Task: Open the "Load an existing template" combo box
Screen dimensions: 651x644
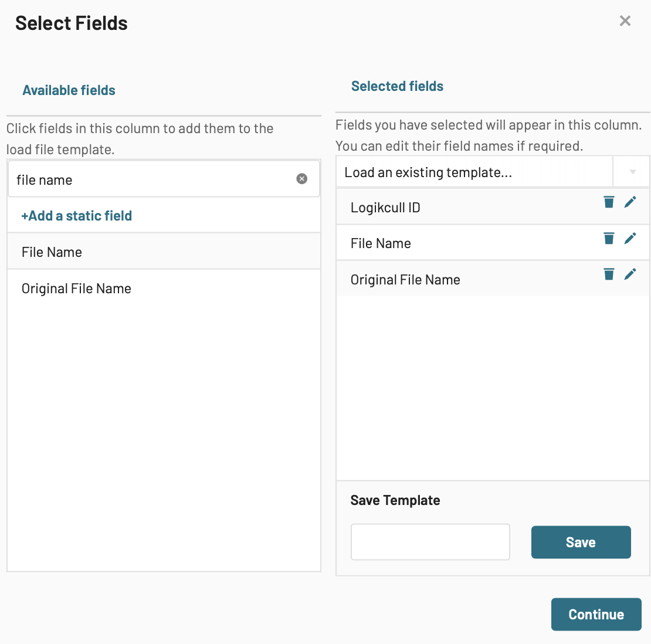Action: [474, 172]
